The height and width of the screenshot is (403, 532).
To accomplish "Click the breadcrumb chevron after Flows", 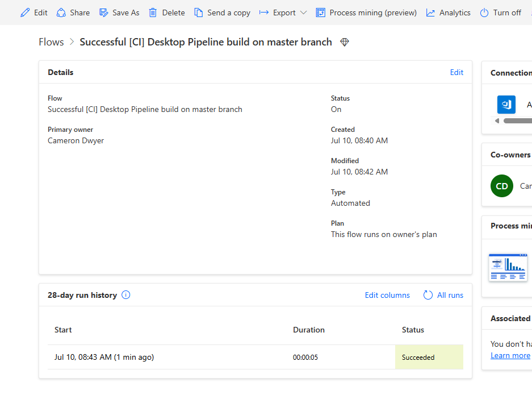I will pos(72,42).
